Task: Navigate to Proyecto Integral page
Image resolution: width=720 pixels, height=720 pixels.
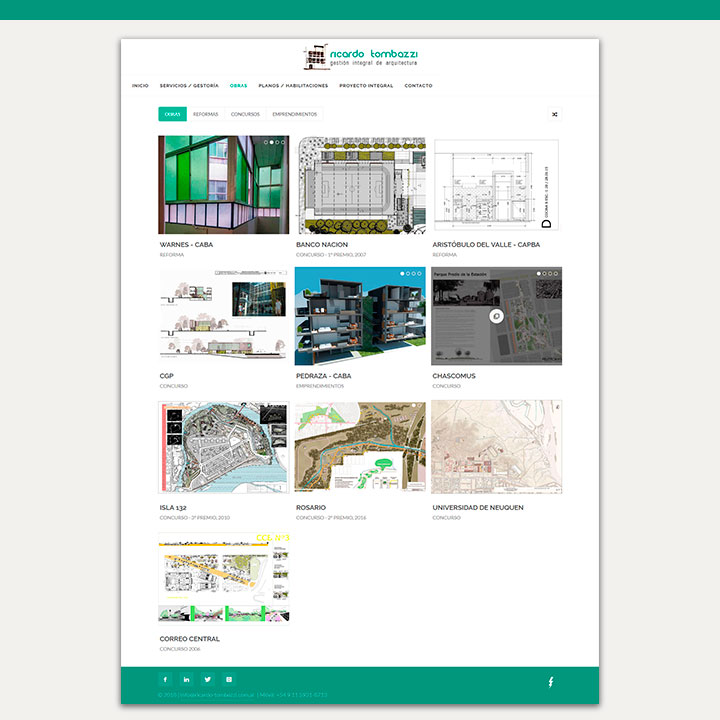Action: [x=366, y=86]
